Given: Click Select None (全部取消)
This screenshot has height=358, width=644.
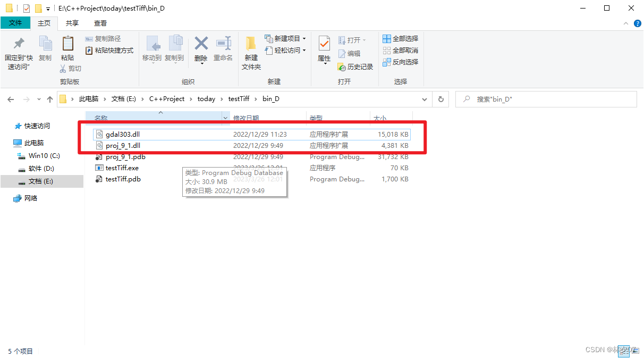Looking at the screenshot, I should 401,51.
